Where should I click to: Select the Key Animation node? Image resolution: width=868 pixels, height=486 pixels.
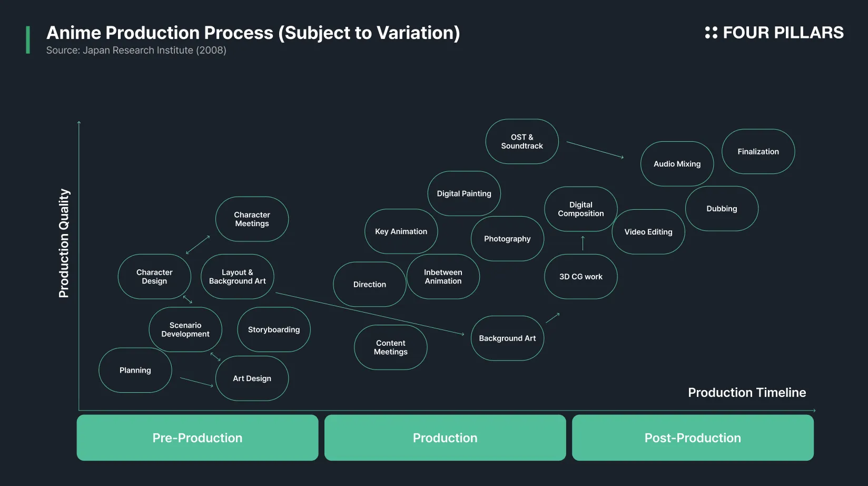click(x=401, y=231)
